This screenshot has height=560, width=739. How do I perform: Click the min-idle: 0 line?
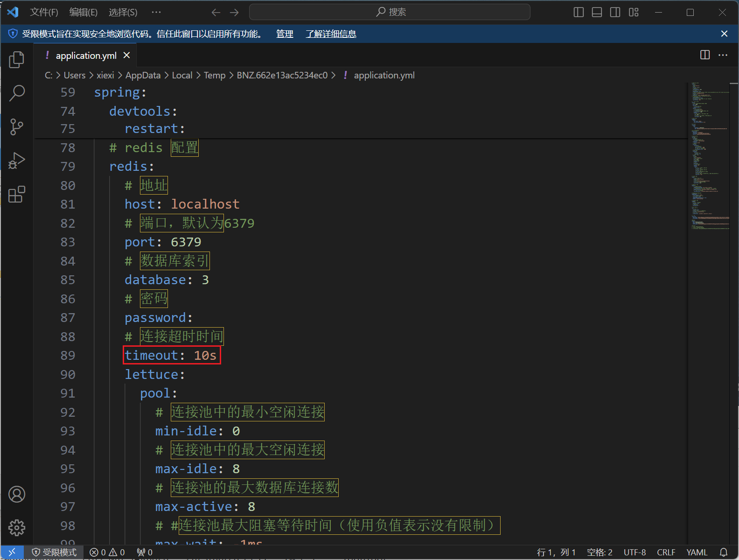click(x=197, y=431)
